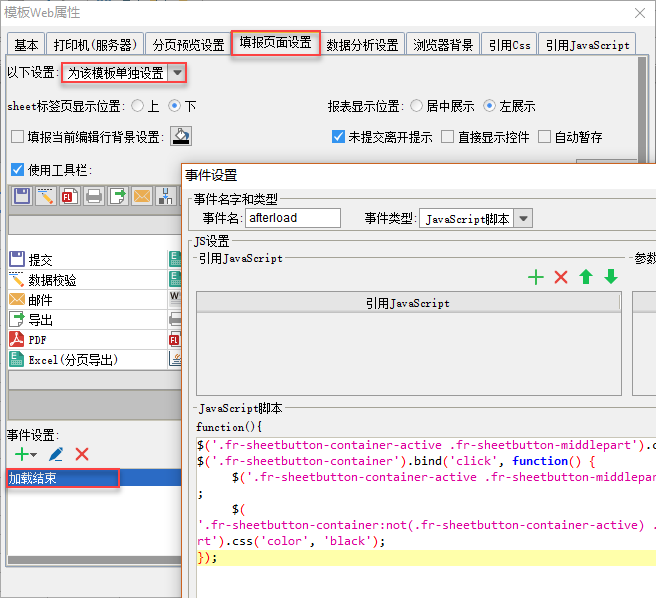This screenshot has width=656, height=598.
Task: Click the 事件名 afterload input field
Action: click(x=293, y=218)
